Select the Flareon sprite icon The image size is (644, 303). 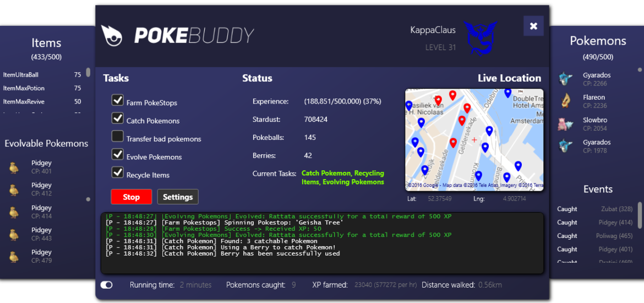(565, 101)
